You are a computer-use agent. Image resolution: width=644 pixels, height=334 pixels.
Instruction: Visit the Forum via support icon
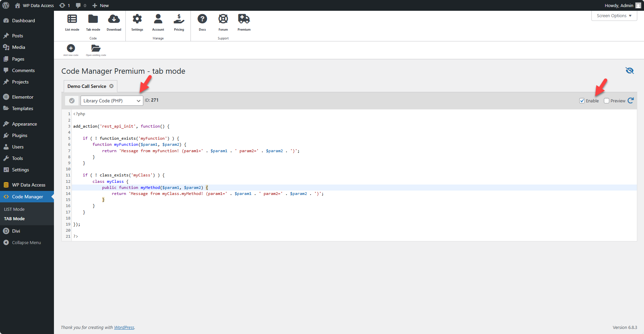point(223,22)
